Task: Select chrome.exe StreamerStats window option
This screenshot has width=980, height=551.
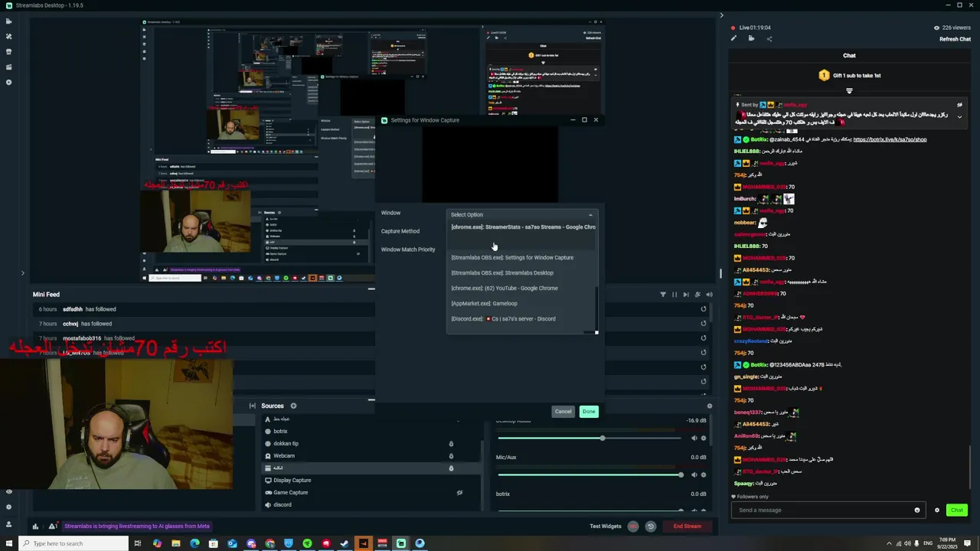Action: pos(523,227)
